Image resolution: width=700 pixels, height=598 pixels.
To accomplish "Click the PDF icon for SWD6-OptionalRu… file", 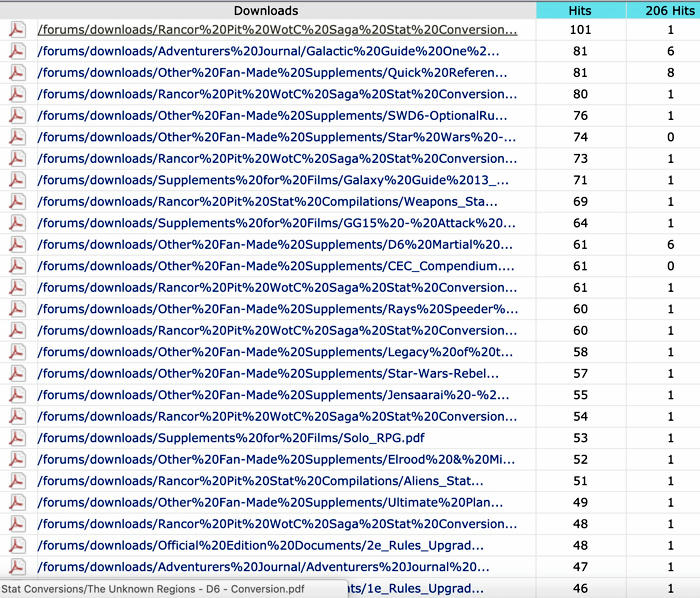I will (17, 115).
